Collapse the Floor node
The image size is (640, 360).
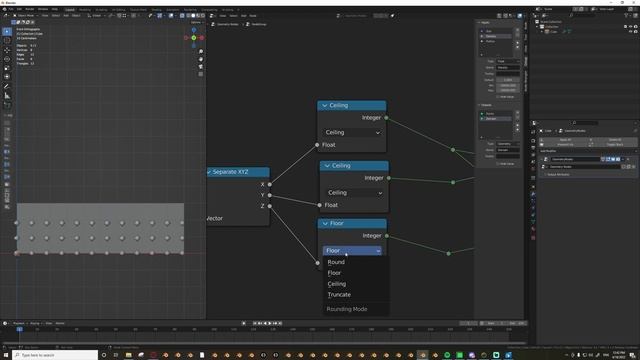pyautogui.click(x=325, y=224)
